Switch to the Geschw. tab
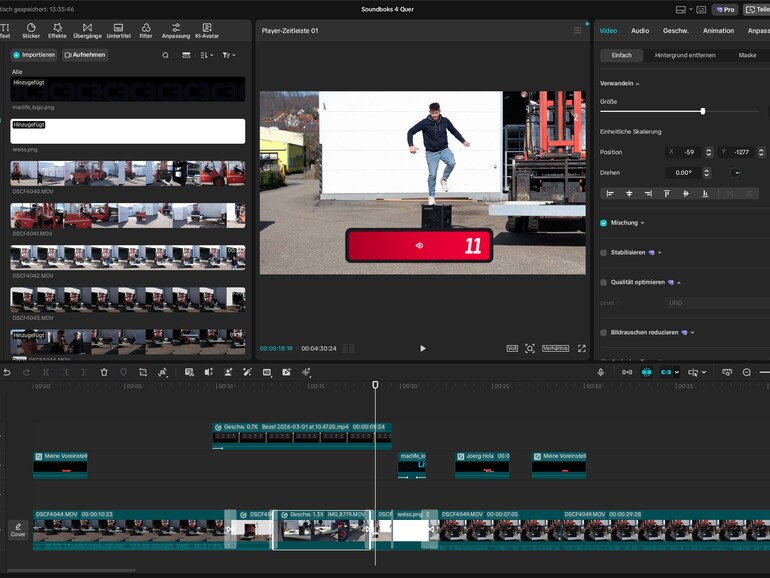Screen dimensions: 770x578 point(676,30)
